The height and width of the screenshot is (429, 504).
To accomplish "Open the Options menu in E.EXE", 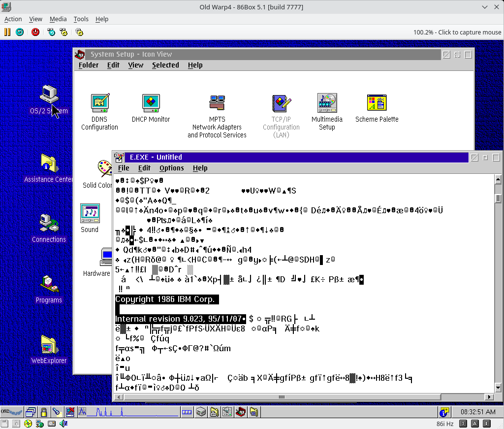I will [x=171, y=168].
